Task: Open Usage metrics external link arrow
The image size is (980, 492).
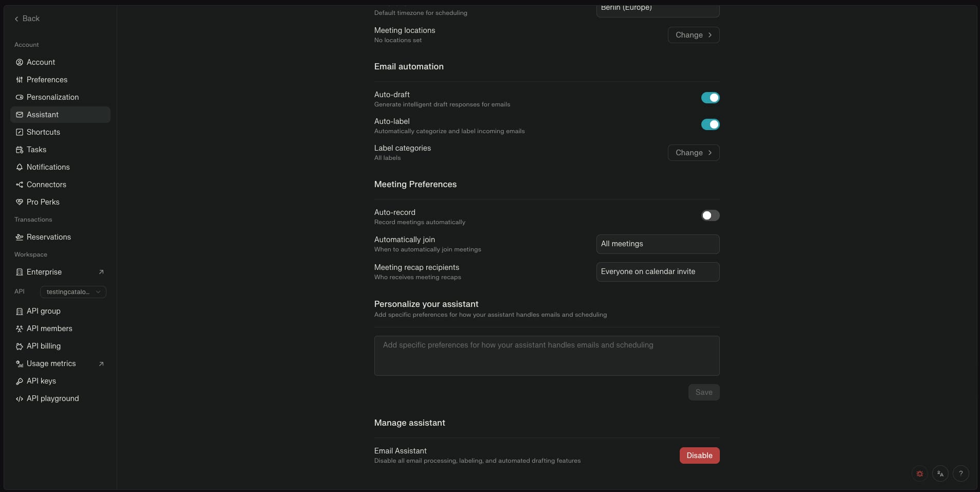Action: [101, 363]
